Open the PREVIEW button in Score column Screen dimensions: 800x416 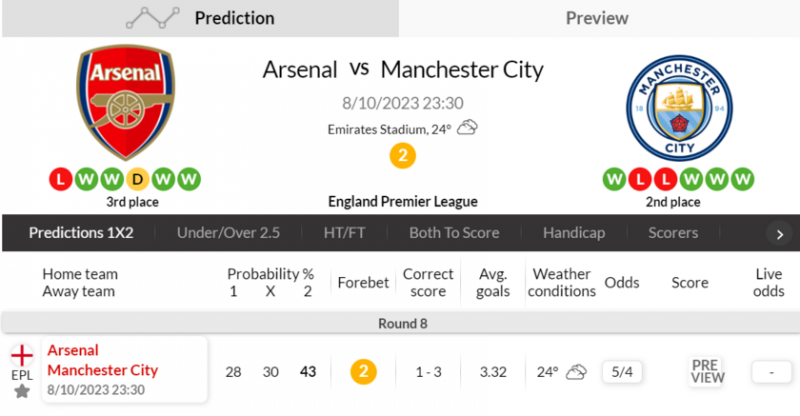pos(707,372)
